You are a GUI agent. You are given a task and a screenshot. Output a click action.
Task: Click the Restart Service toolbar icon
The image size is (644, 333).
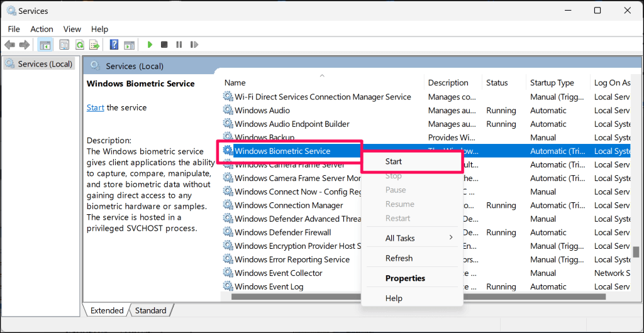point(194,45)
